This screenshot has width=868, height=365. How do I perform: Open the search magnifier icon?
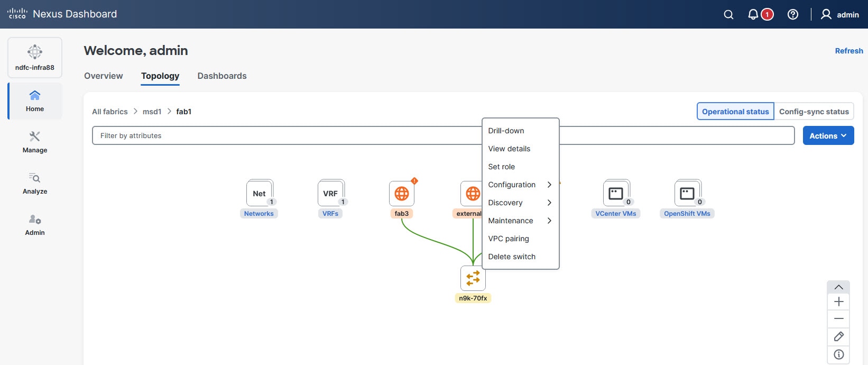[x=728, y=15]
